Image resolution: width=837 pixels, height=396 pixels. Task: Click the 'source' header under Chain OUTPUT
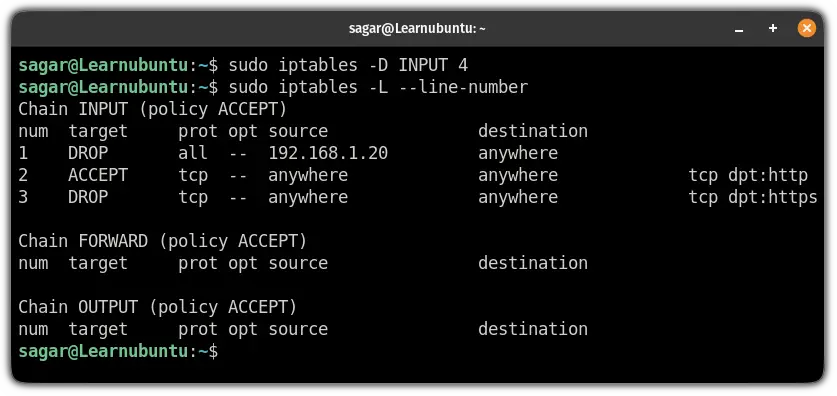(x=298, y=329)
